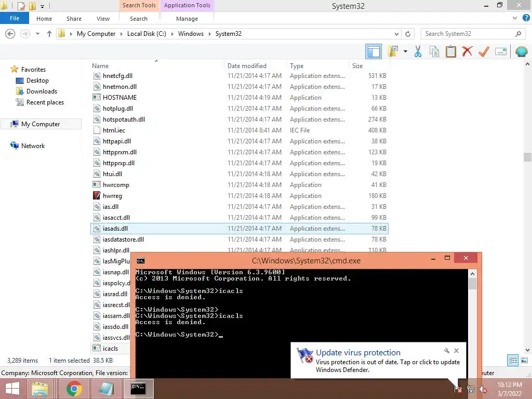Viewport: 532px width, 399px height.
Task: Sort by the Date modified column header
Action: [x=247, y=66]
